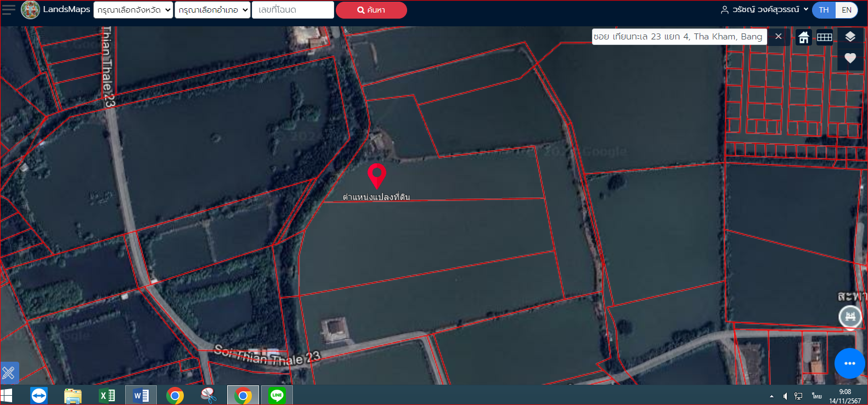Click the heart favorites icon
This screenshot has width=868, height=405.
(850, 58)
